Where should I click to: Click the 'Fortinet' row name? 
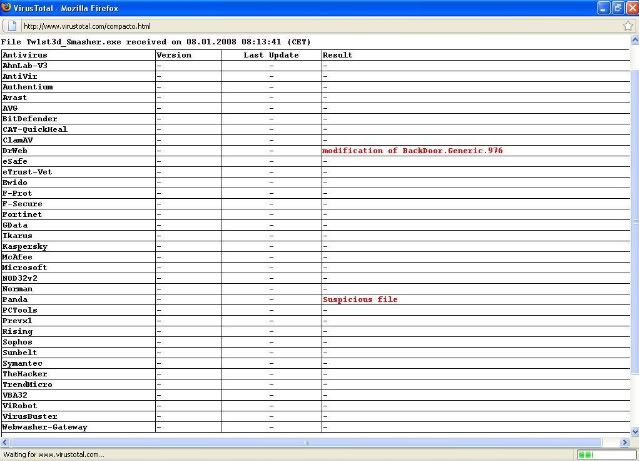[x=22, y=214]
